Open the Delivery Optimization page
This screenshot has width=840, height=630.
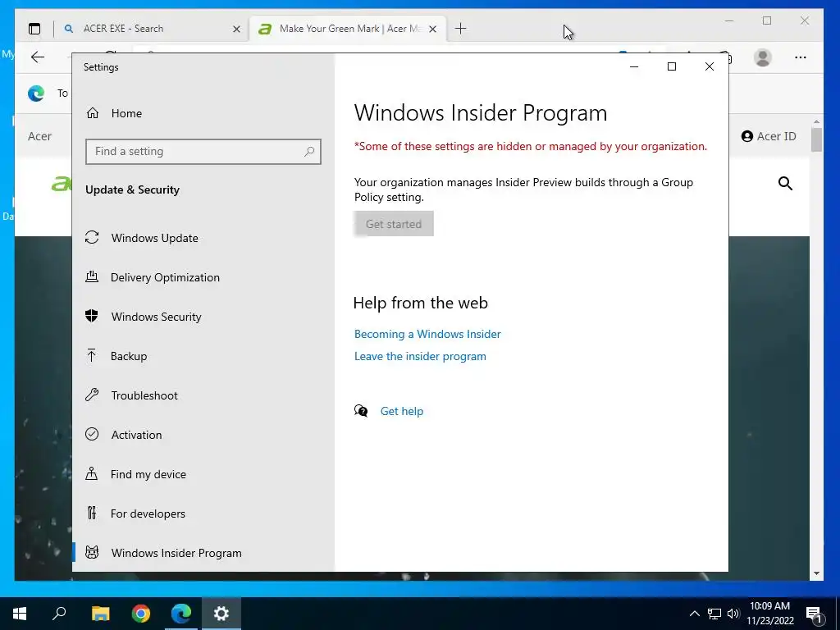203,277
